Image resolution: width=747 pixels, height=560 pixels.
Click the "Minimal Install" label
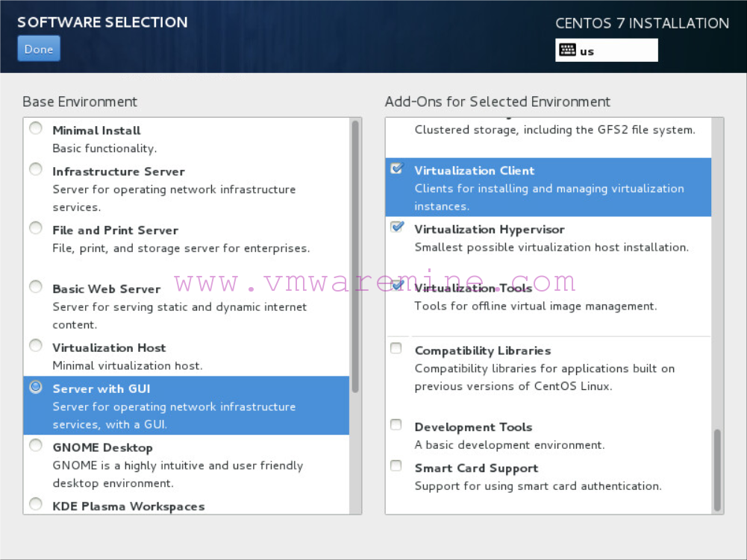(x=97, y=130)
